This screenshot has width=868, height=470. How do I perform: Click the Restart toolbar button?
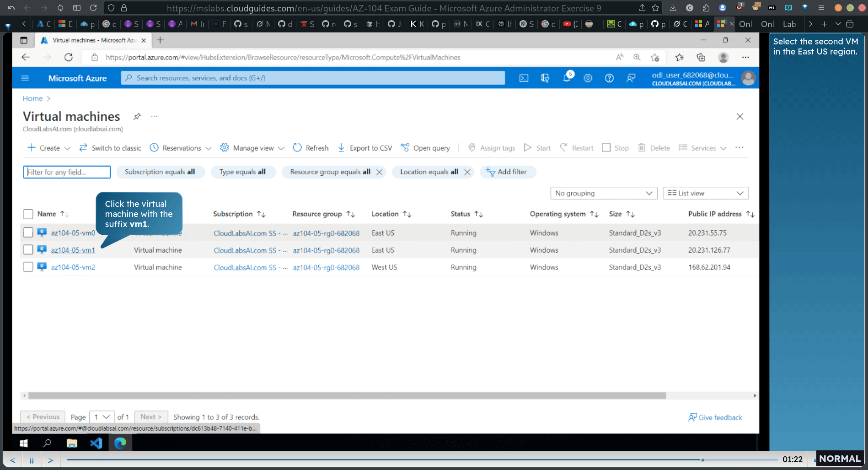click(x=577, y=148)
